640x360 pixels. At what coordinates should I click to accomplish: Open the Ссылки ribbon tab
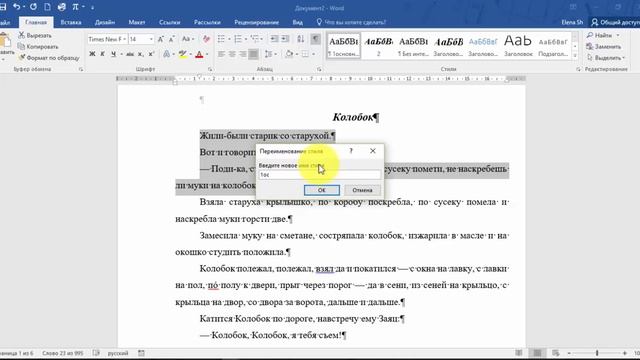point(170,22)
